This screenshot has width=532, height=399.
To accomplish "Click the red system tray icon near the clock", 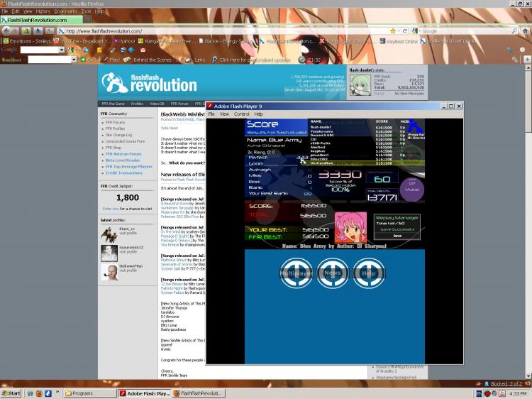I will pyautogui.click(x=487, y=393).
